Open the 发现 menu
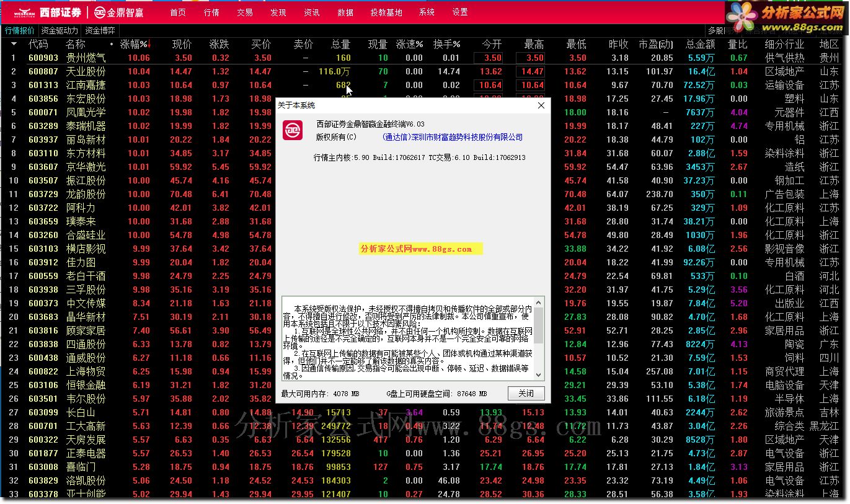Image resolution: width=850 pixels, height=504 pixels. point(278,12)
